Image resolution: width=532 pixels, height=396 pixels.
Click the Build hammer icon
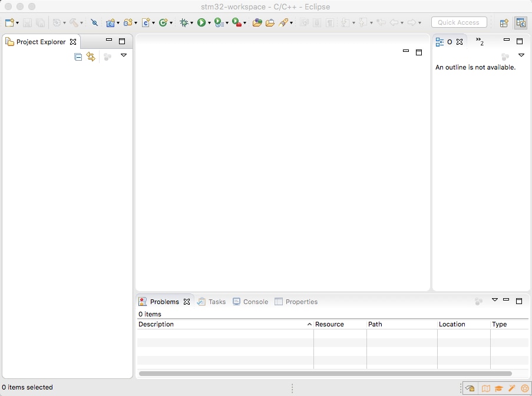point(75,22)
